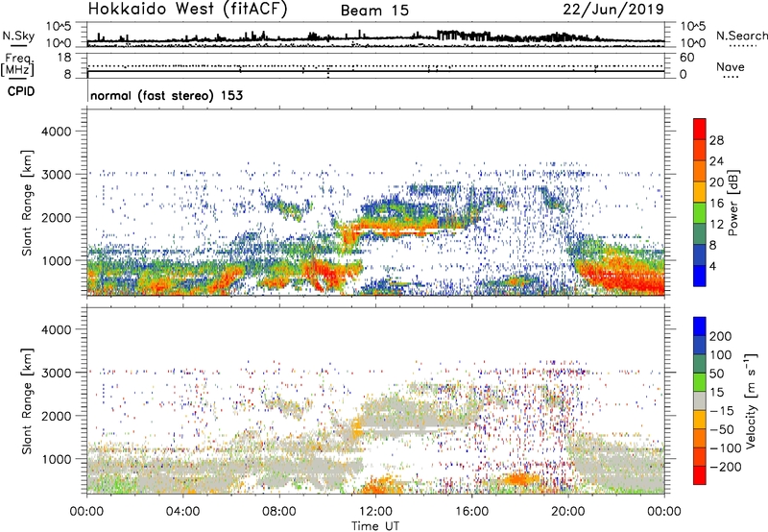Click the "-100" velocity colorbar label

(x=726, y=448)
